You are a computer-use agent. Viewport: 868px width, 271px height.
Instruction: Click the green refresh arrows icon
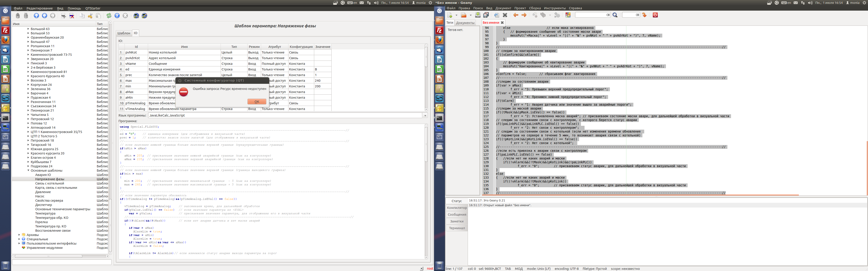109,16
